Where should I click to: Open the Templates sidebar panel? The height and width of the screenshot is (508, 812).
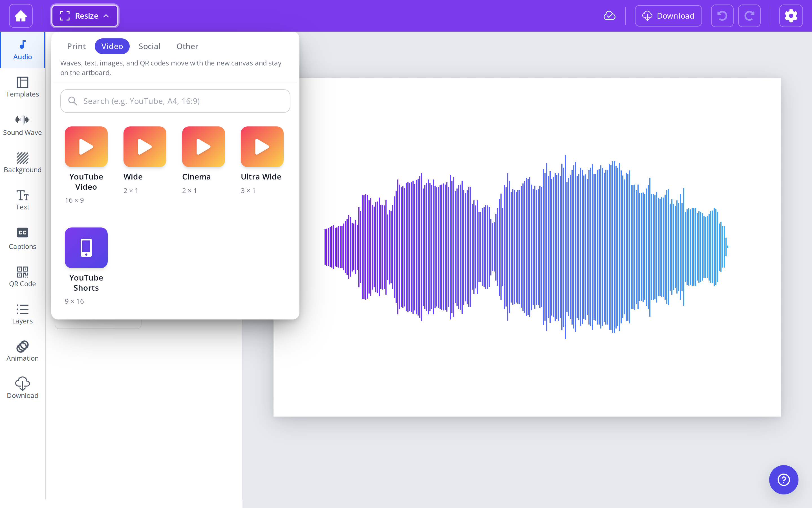[23, 87]
